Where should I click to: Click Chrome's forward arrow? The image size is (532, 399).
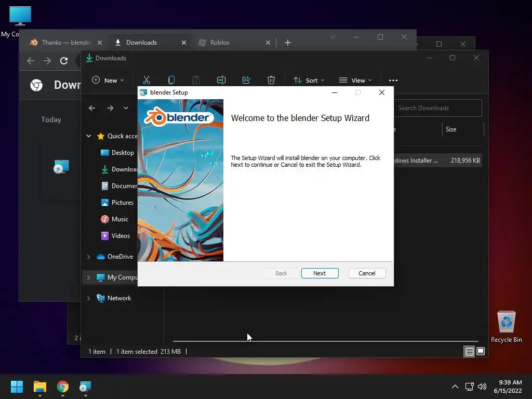tap(47, 61)
